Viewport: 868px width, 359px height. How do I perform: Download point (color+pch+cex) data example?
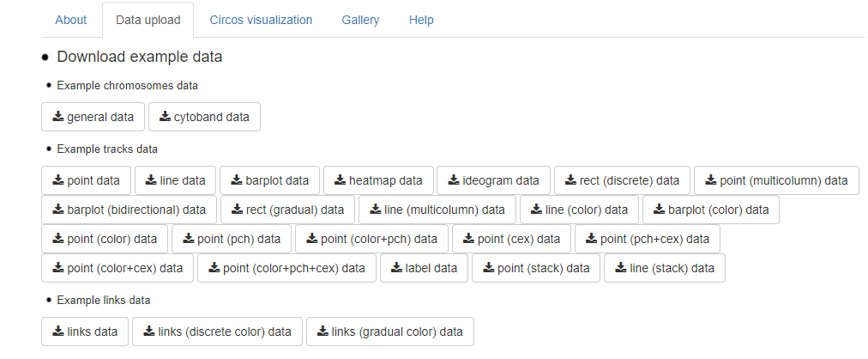[286, 268]
